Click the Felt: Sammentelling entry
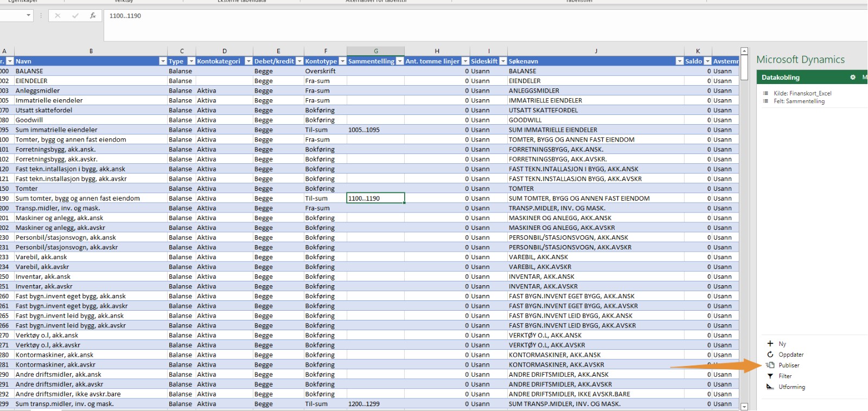The width and height of the screenshot is (868, 411). click(799, 101)
